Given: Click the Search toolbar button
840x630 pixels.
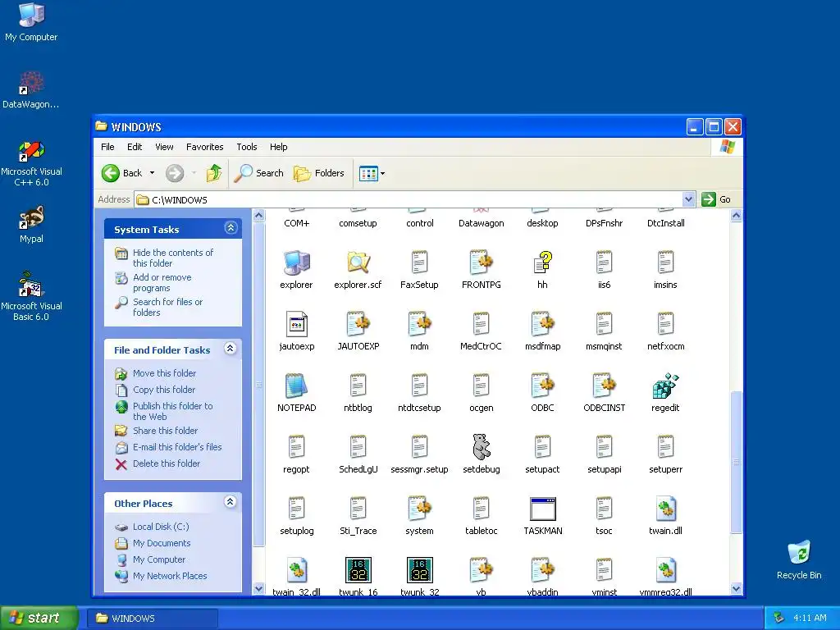Looking at the screenshot, I should coord(259,173).
